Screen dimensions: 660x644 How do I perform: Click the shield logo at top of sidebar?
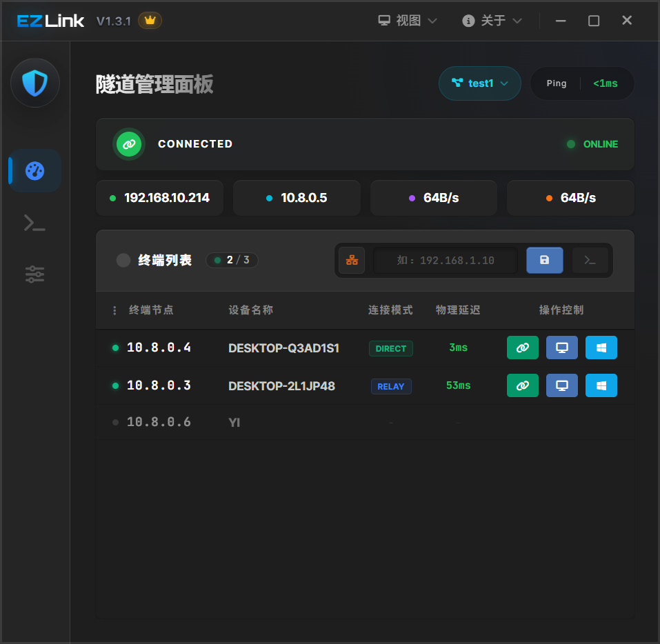click(34, 82)
